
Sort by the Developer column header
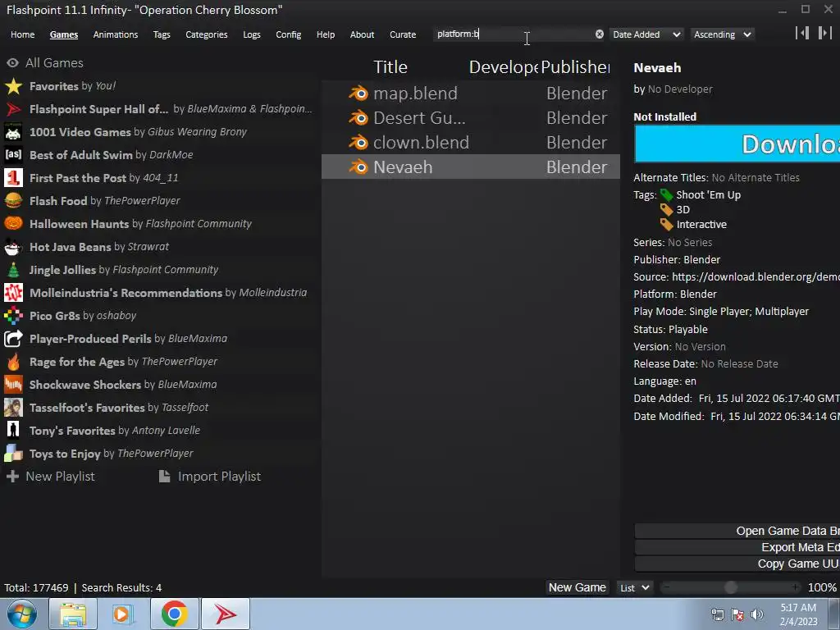pos(503,67)
